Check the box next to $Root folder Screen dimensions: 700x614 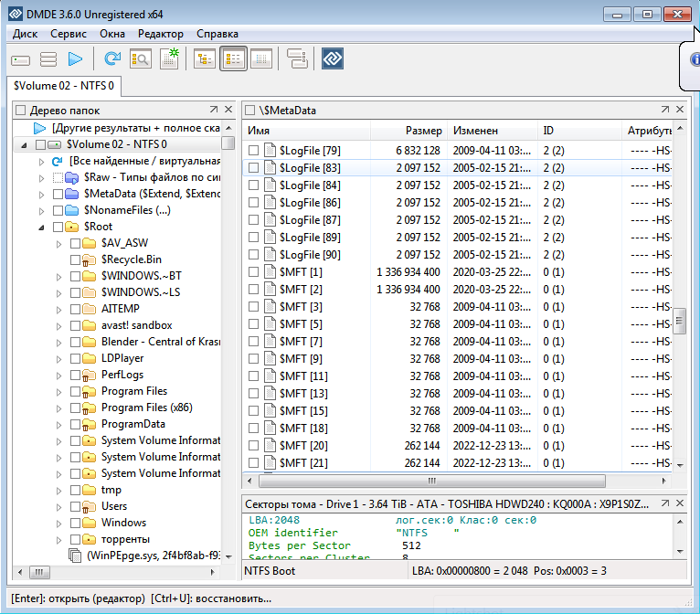tap(58, 227)
